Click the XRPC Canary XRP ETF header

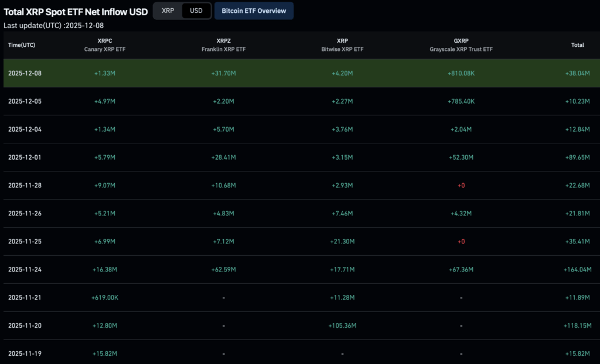[105, 45]
